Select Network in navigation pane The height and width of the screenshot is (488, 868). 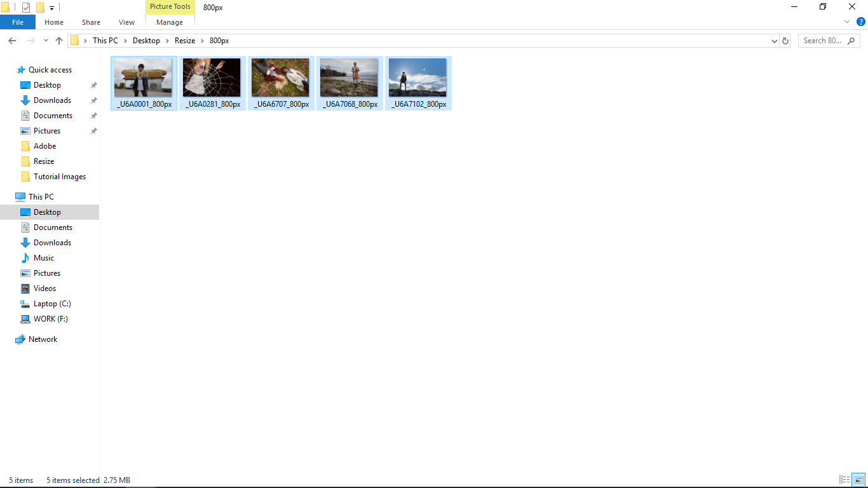click(43, 339)
